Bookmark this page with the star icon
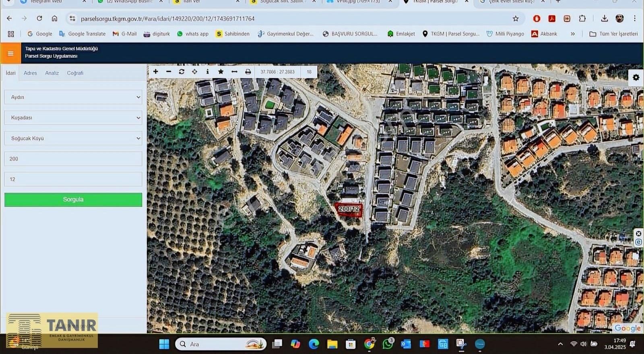 click(x=516, y=19)
